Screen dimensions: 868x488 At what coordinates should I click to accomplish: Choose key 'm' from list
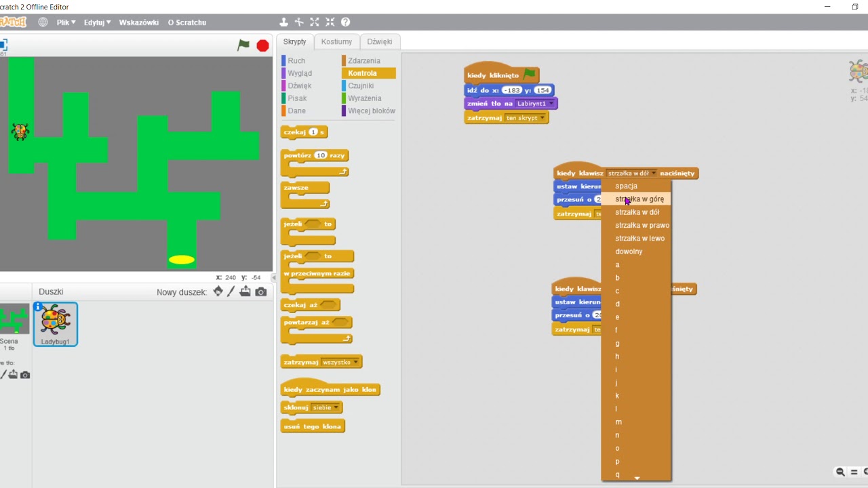[x=636, y=422]
